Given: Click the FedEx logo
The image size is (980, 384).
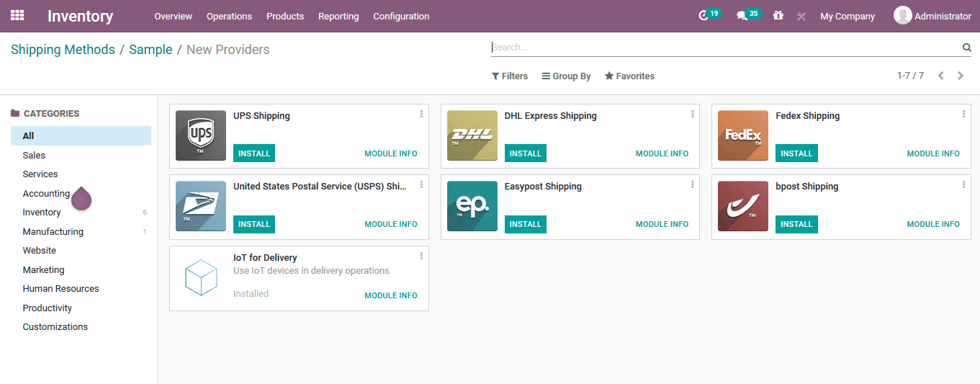Looking at the screenshot, I should pos(743,135).
